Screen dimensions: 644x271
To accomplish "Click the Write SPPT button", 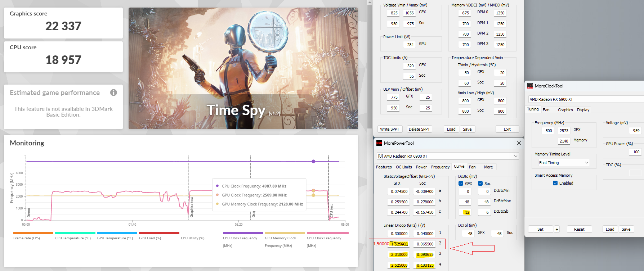I will tap(389, 129).
